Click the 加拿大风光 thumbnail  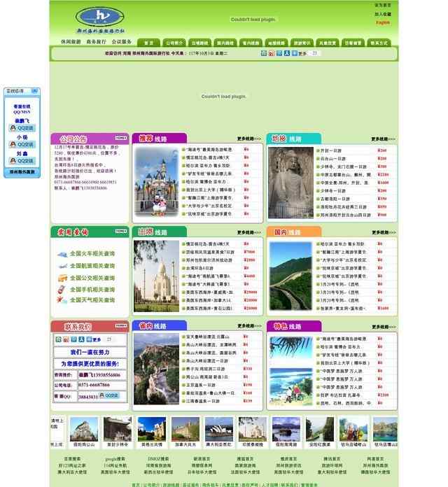185,429
